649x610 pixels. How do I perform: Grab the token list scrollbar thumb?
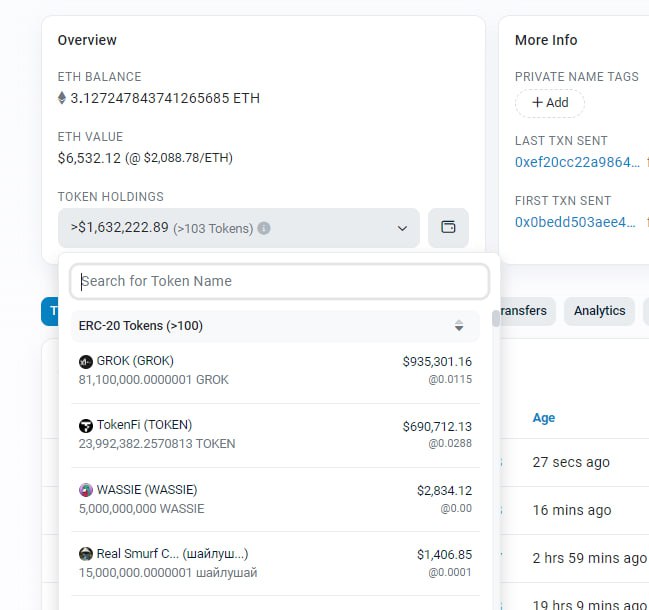click(495, 319)
